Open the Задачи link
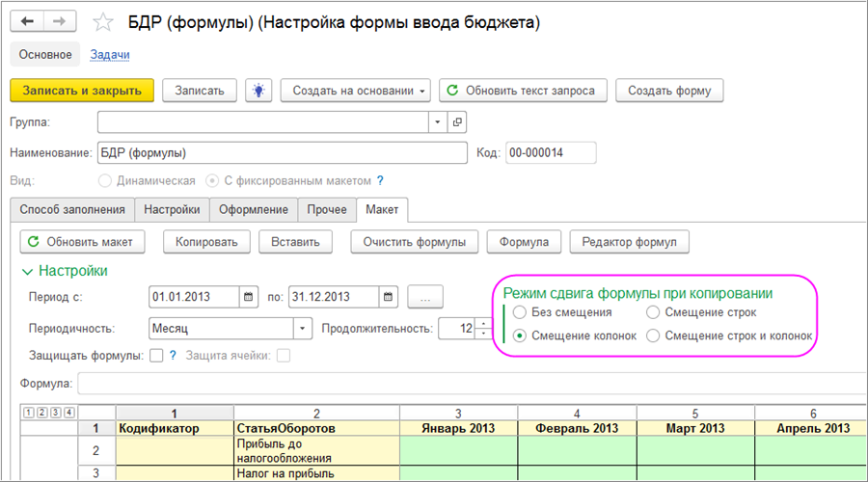Image resolution: width=868 pixels, height=482 pixels. (x=110, y=55)
